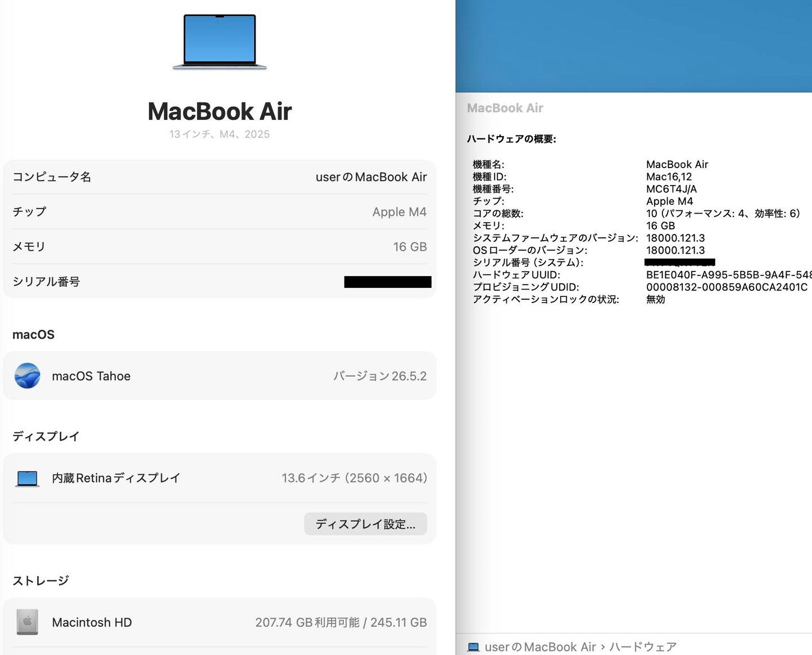
Task: Click the 'Mac16,12' model ID value
Action: [x=669, y=177]
